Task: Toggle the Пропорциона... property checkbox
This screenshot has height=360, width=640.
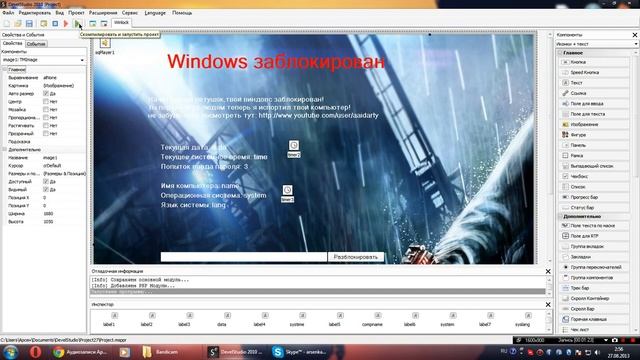Action: click(46, 118)
